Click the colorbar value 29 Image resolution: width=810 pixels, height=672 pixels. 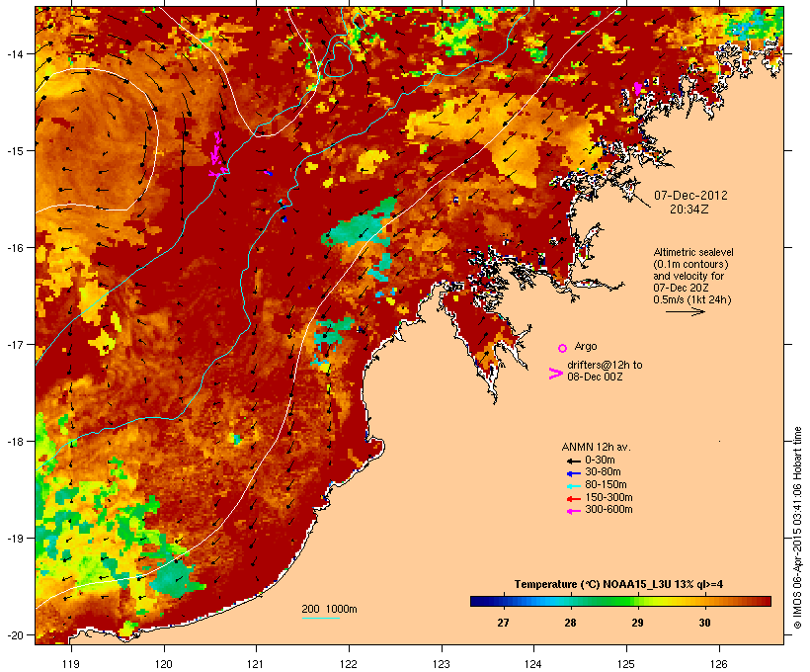(637, 623)
